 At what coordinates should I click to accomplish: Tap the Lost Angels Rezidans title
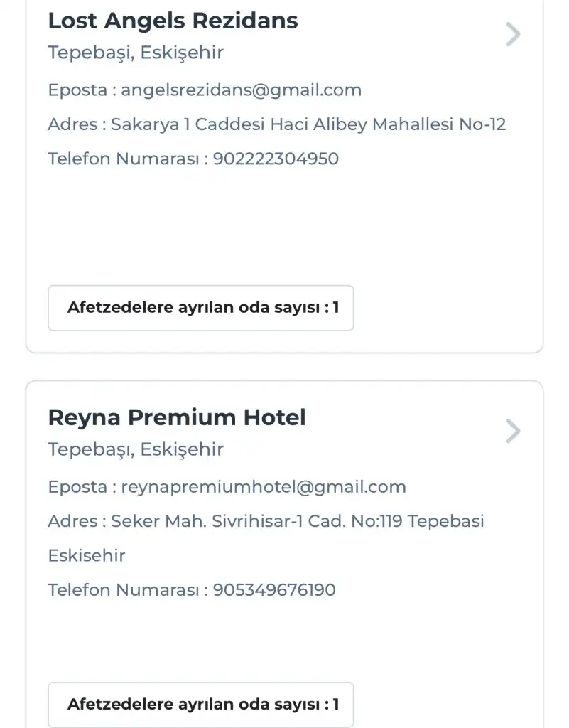[x=173, y=21]
